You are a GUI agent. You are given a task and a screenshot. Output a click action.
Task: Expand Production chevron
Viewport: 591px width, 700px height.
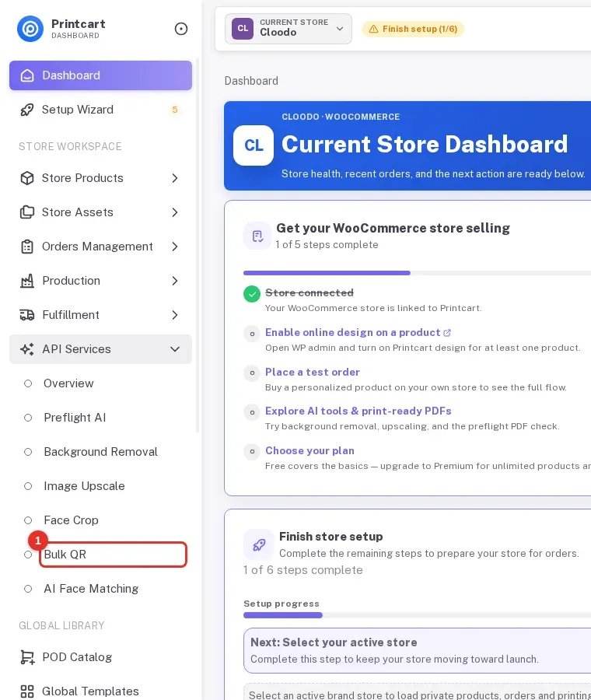point(175,281)
